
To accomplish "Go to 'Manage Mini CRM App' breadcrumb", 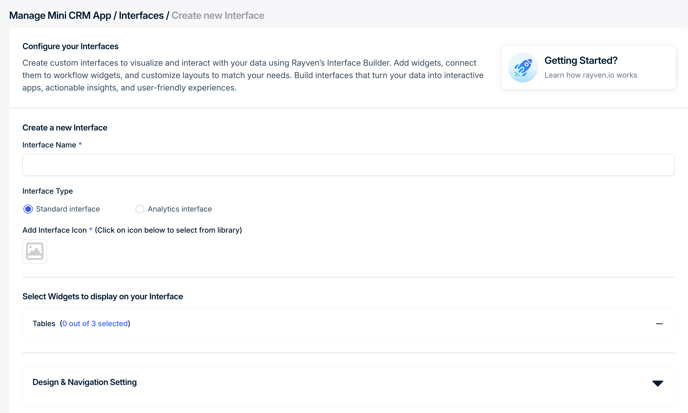I will click(60, 15).
